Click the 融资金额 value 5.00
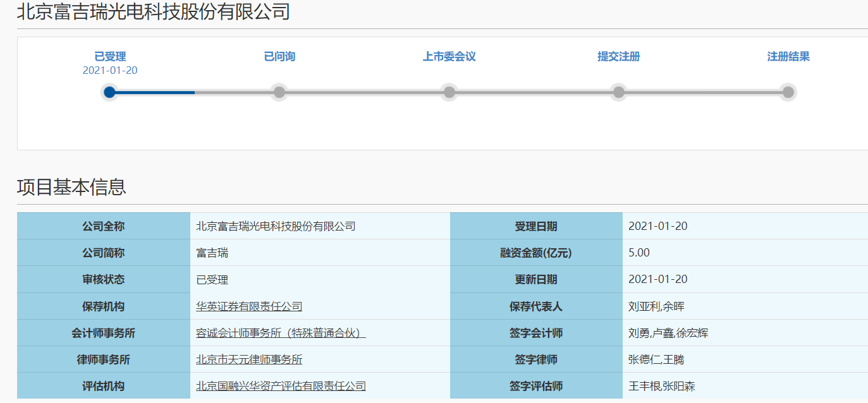Screen dimensions: 868x403 click(x=639, y=252)
